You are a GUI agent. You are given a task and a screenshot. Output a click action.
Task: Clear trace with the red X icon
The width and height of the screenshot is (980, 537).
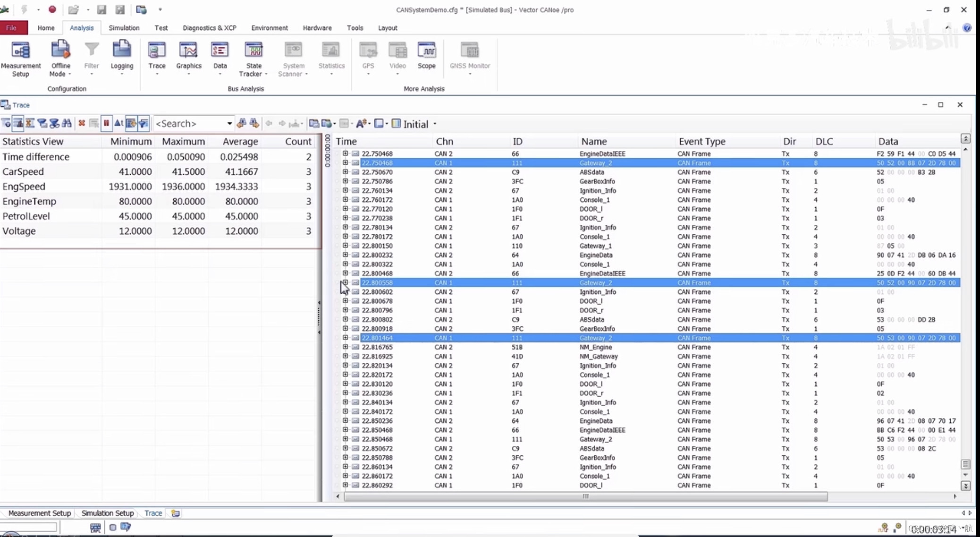click(82, 123)
